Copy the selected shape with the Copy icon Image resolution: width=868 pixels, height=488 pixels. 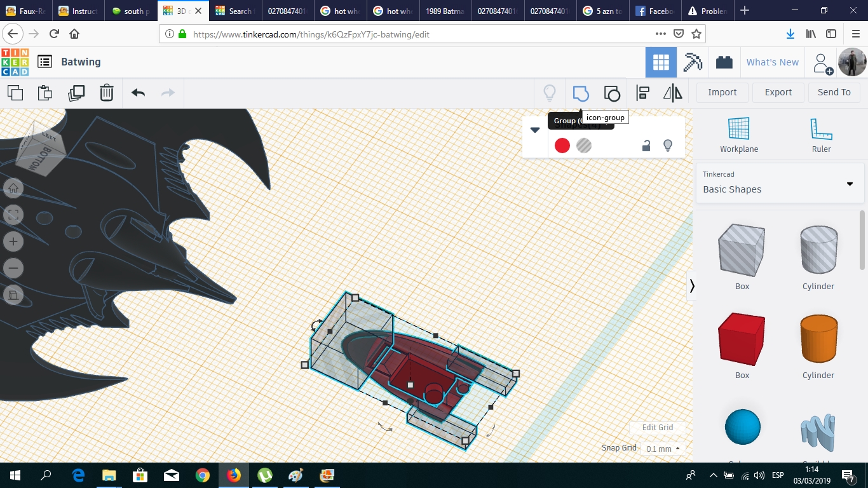pyautogui.click(x=15, y=93)
